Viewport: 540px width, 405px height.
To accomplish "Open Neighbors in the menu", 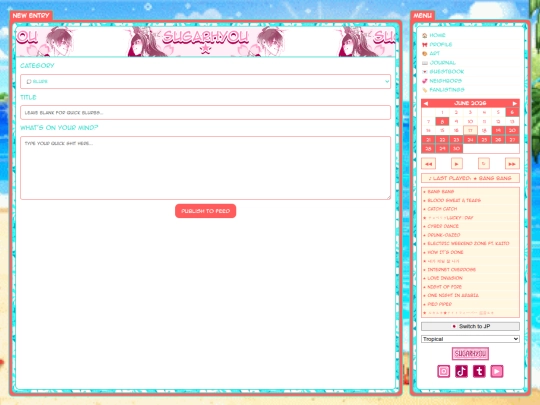I will coord(445,81).
